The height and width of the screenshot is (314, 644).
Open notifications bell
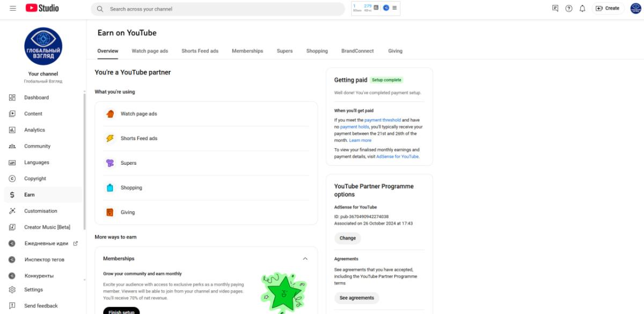582,9
